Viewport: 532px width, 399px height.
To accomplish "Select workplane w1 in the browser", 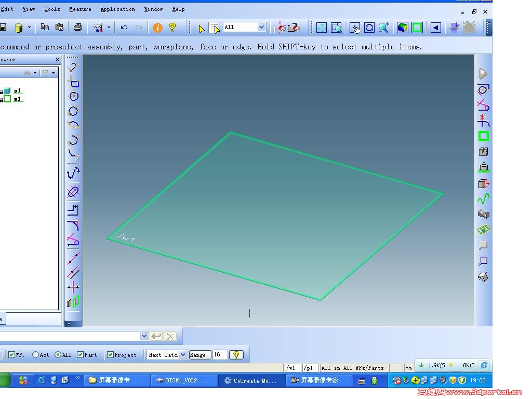I will [17, 99].
